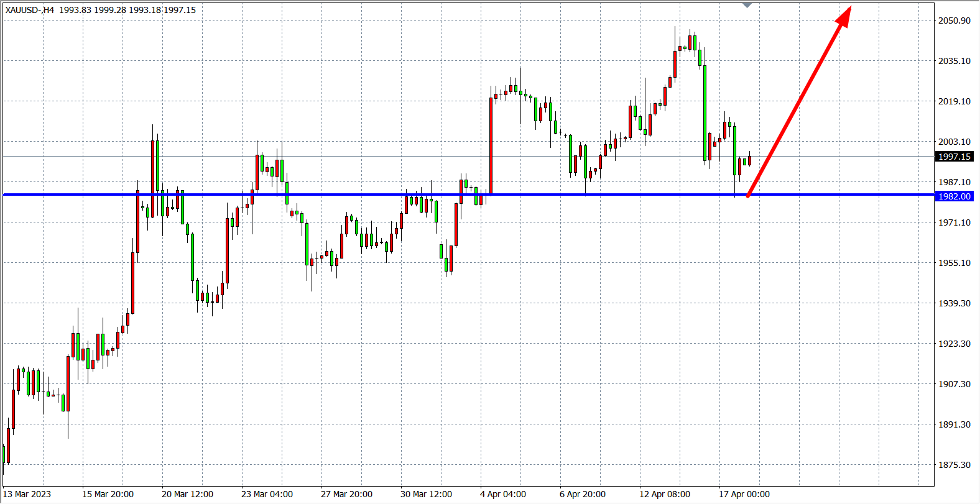The width and height of the screenshot is (980, 504).
Task: Click the 6 Apr 20:00 time label
Action: 583,494
